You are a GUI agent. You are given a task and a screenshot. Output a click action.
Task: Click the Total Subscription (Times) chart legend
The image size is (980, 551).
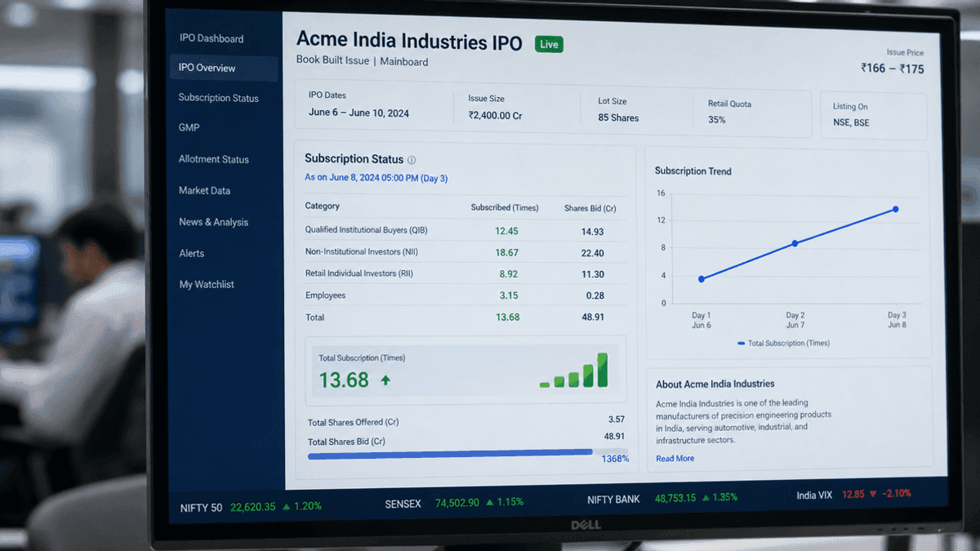783,344
